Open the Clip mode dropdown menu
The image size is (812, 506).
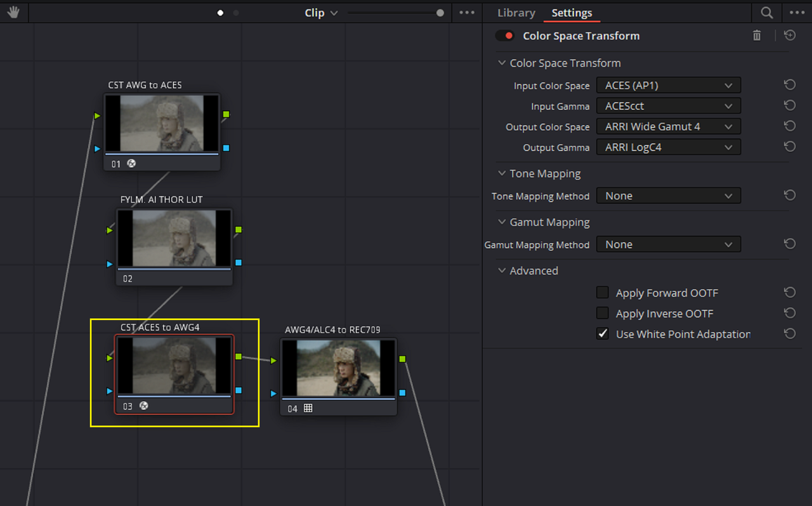pyautogui.click(x=322, y=13)
